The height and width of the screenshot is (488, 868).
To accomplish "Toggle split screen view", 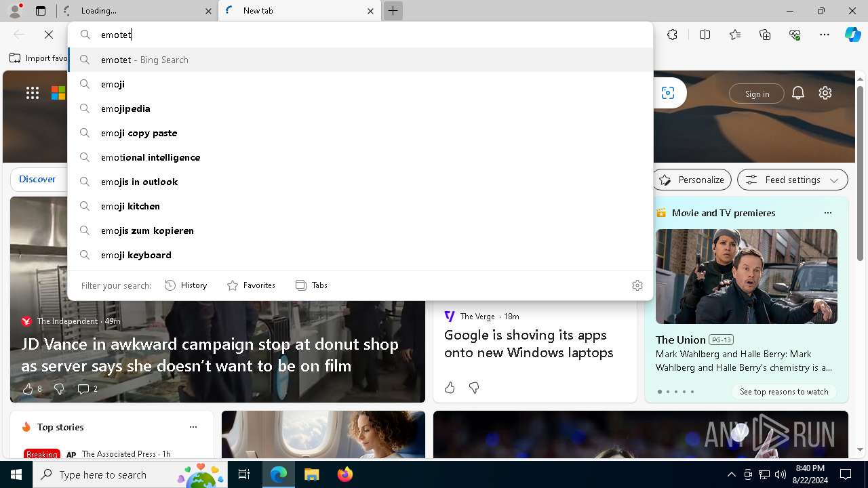I will coord(705,35).
